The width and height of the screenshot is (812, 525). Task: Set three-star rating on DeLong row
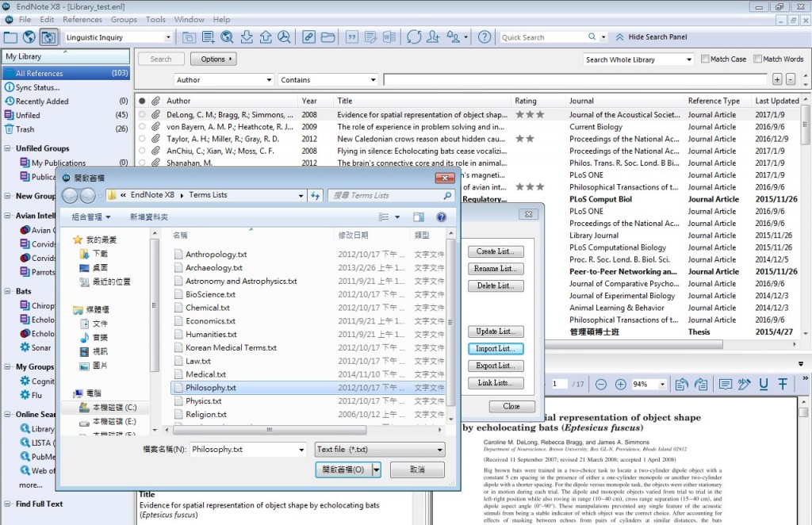click(x=540, y=115)
